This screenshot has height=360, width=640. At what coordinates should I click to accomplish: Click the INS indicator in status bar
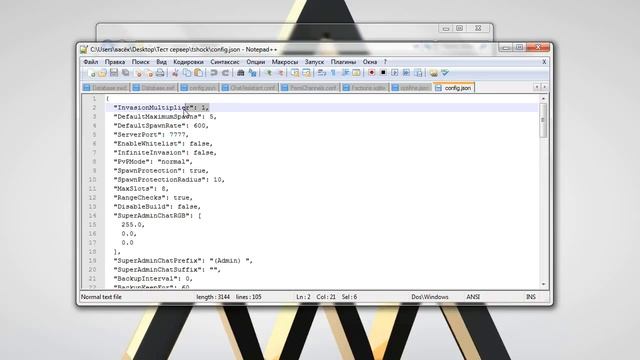531,297
